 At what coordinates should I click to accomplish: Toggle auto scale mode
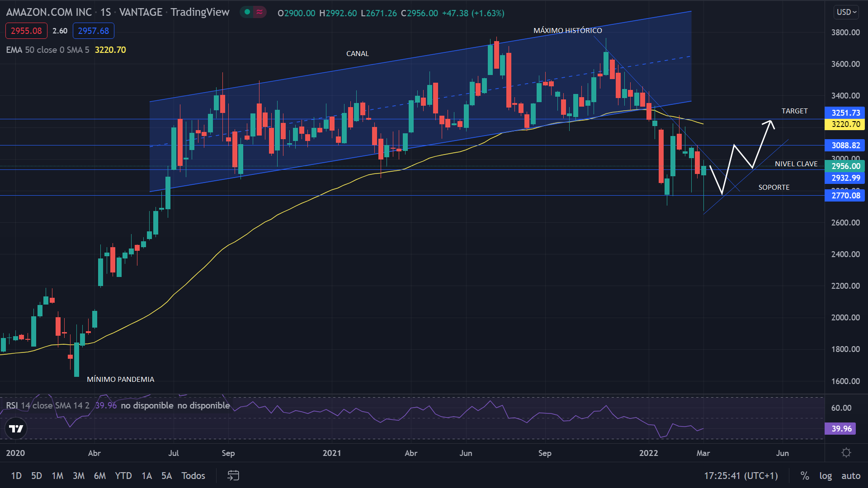pyautogui.click(x=851, y=475)
